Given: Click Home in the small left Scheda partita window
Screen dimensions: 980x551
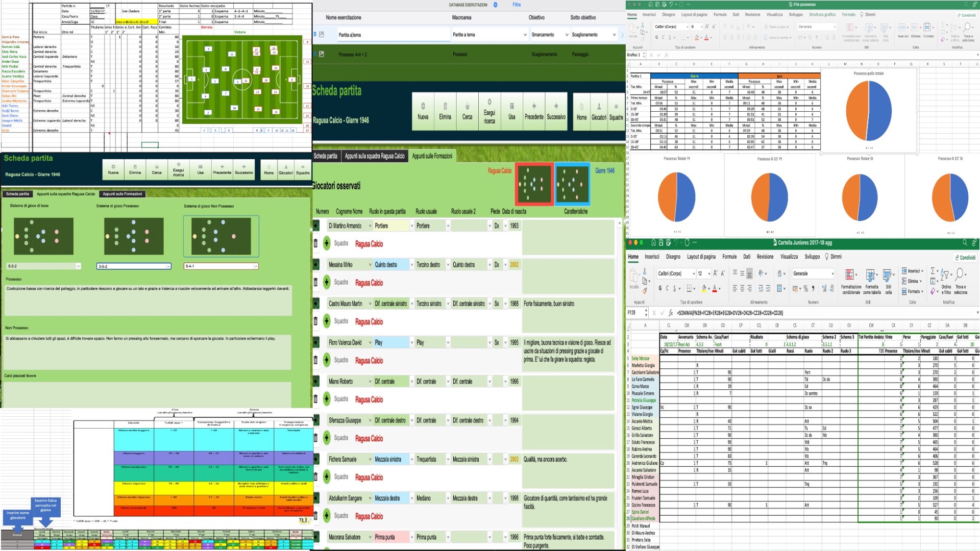Looking at the screenshot, I should (268, 169).
